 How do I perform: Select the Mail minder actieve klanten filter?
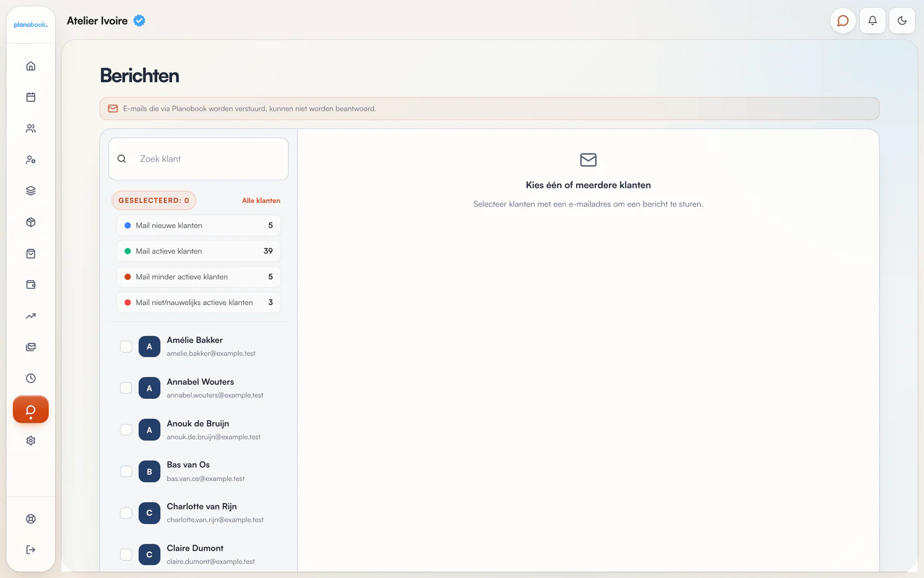coord(198,277)
